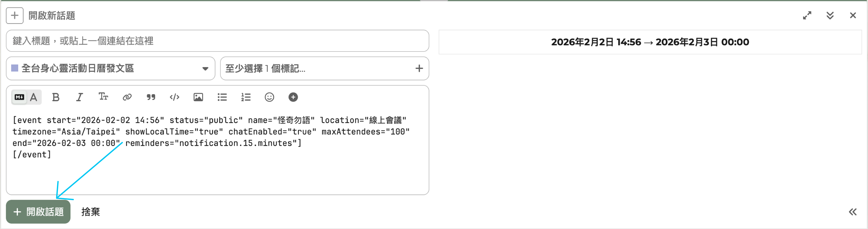Viewport: 868px width, 229px height.
Task: Click the Bold formatting icon
Action: tap(56, 98)
